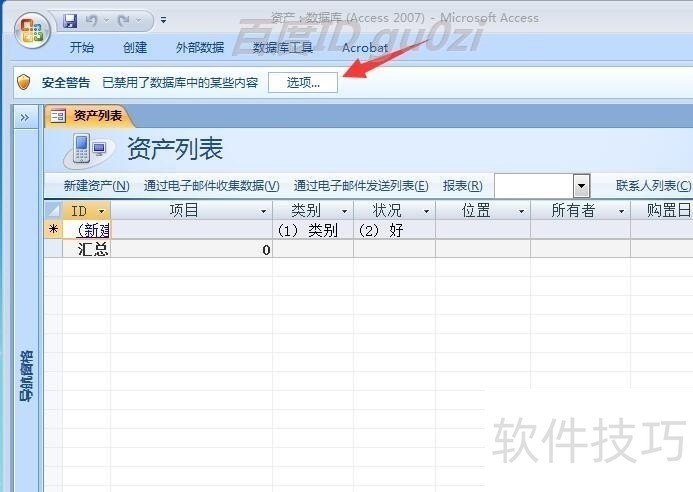Open Customize Quick Access Toolbar dropdown
The image size is (693, 492).
click(x=163, y=20)
